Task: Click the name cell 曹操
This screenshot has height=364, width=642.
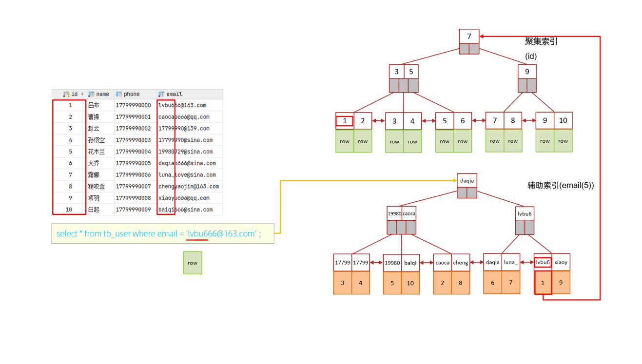Action: [94, 117]
